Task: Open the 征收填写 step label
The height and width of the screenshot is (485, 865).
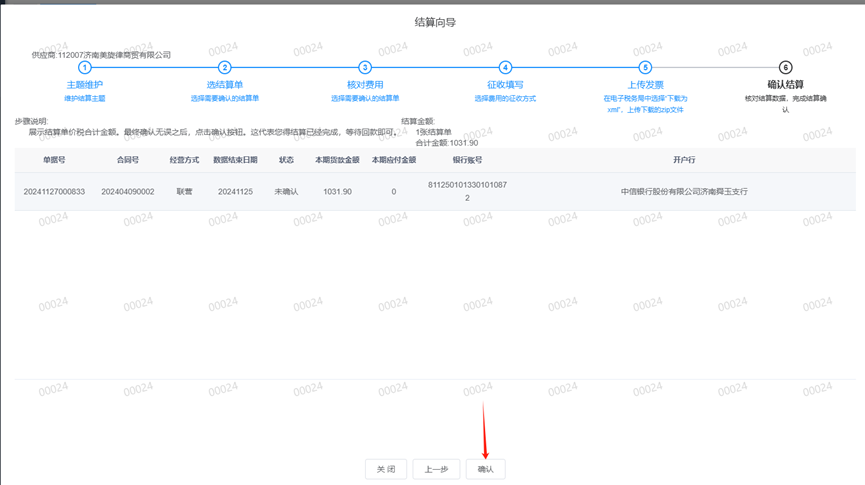Action: tap(505, 84)
